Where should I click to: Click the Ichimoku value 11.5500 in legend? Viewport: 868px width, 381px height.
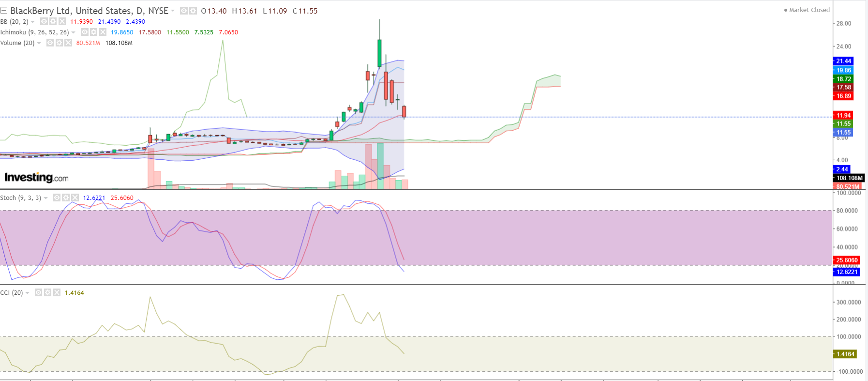point(178,32)
